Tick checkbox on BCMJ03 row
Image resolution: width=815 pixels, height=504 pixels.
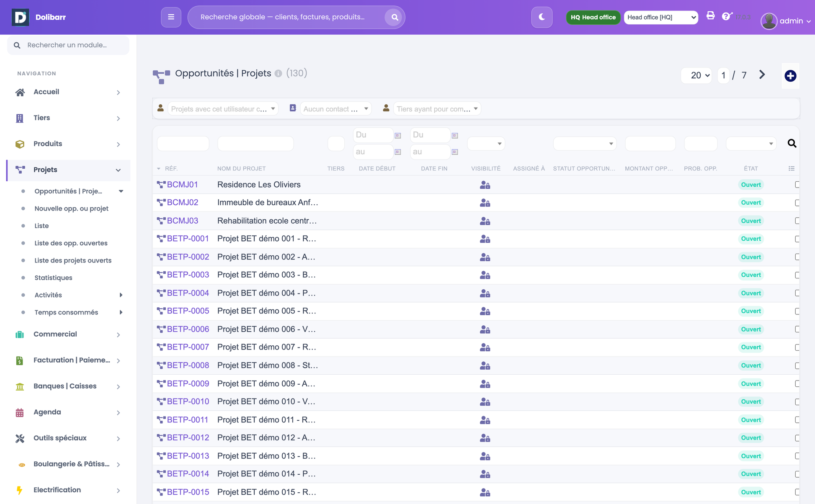pyautogui.click(x=797, y=221)
